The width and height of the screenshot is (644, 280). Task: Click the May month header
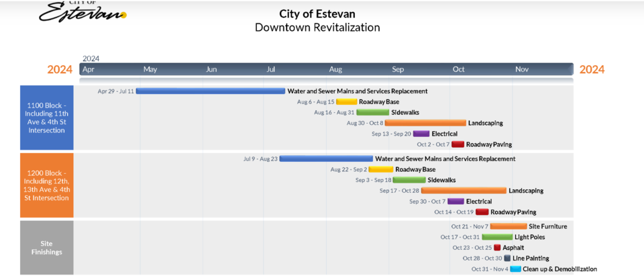coord(150,69)
